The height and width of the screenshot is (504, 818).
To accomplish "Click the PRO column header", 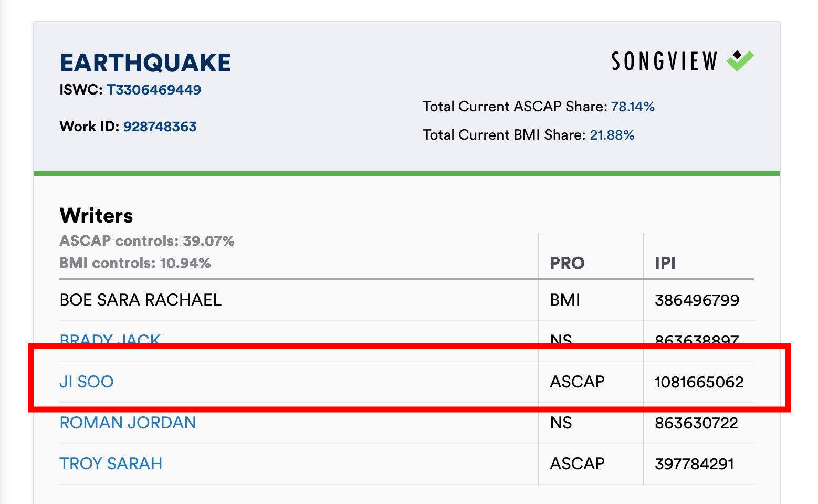I will [567, 263].
